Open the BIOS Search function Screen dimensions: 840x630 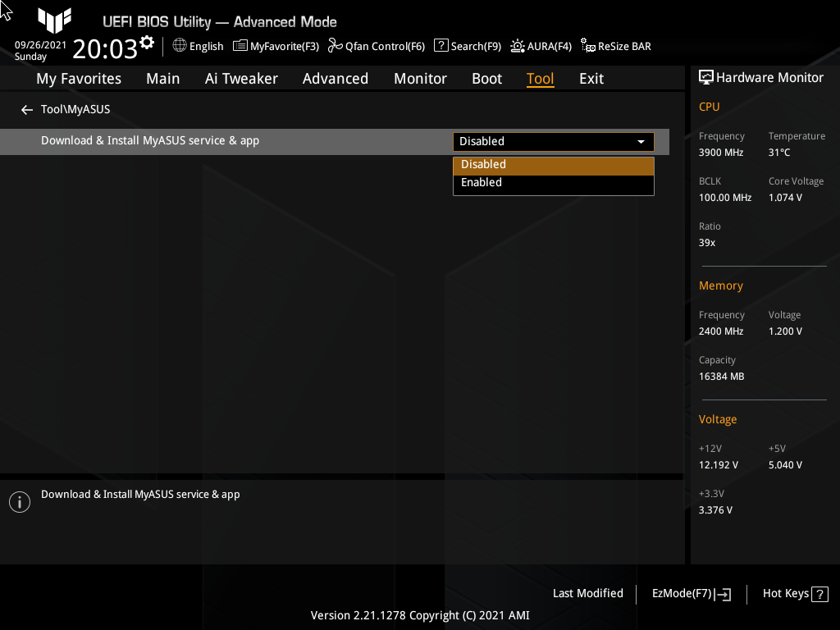(x=467, y=46)
